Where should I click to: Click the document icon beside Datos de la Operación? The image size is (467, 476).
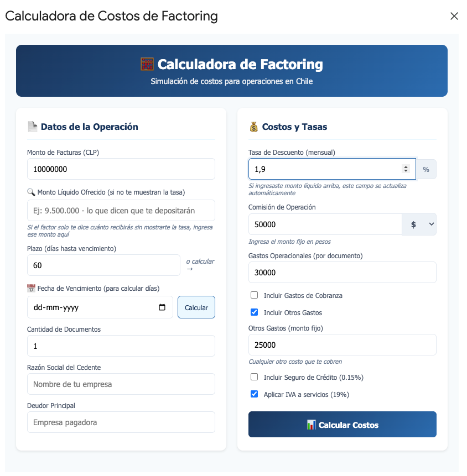pyautogui.click(x=33, y=127)
